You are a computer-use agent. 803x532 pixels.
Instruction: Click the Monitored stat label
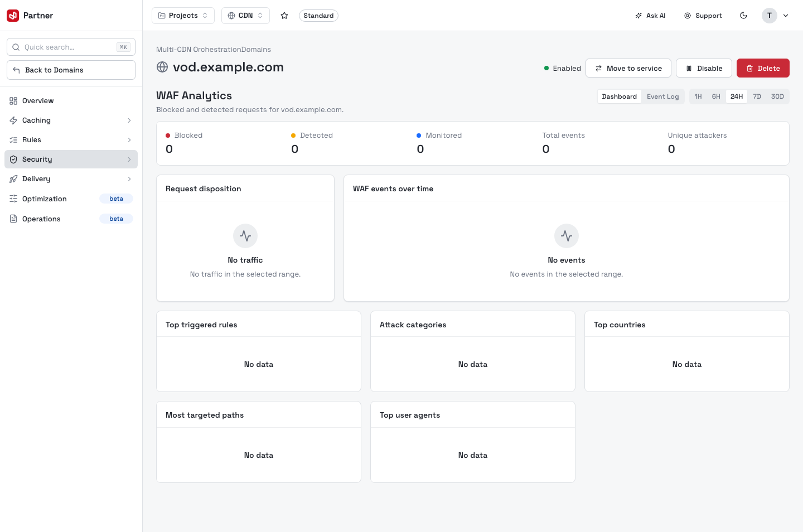(x=443, y=136)
